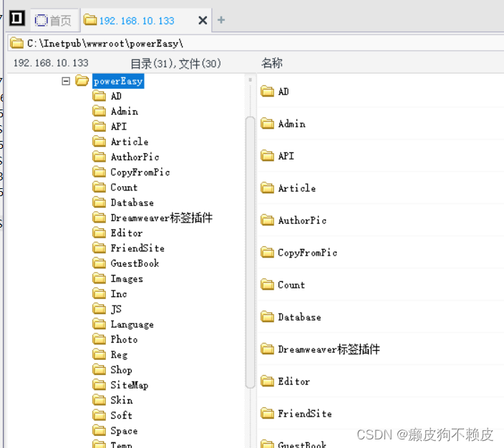Select FriendSite name in file list
The height and width of the screenshot is (448, 504).
click(305, 414)
